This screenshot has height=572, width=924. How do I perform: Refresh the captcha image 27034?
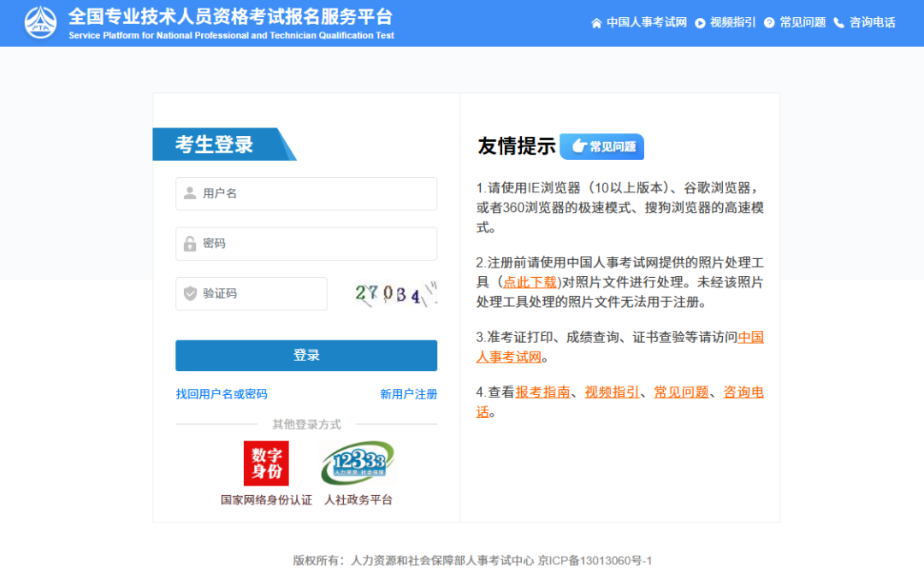[x=395, y=294]
